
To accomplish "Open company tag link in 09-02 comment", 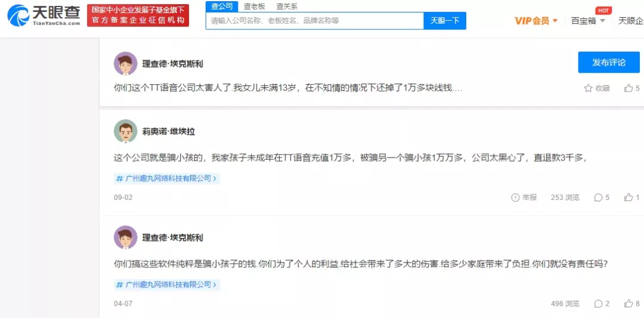I will (x=167, y=178).
